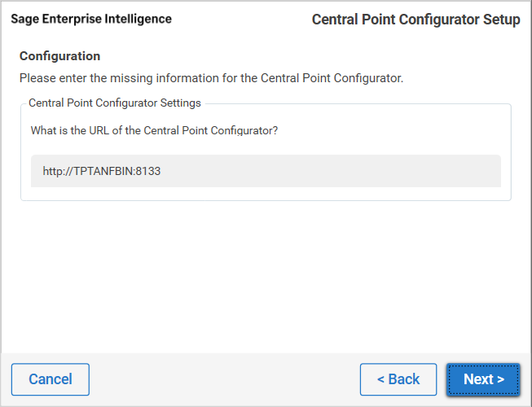Cancel the Central Point Configurator setup
Image resolution: width=532 pixels, height=407 pixels.
pyautogui.click(x=51, y=379)
